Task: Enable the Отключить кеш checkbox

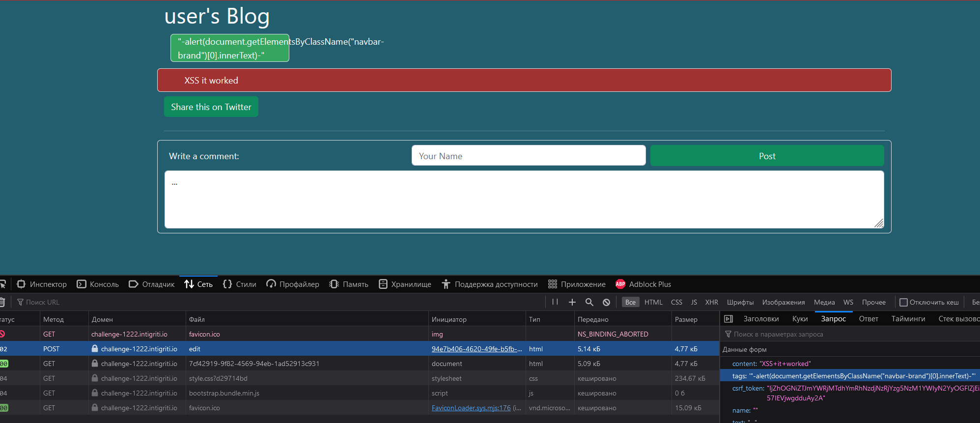Action: 903,302
